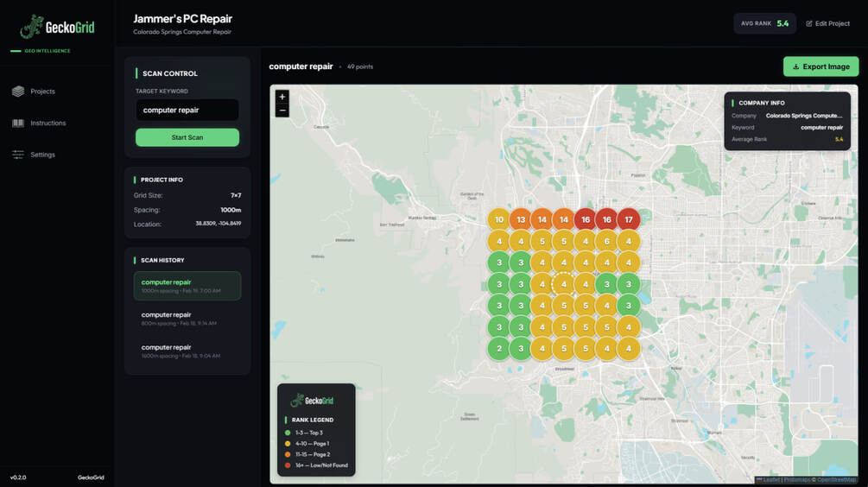Open the Instructions book icon
868x487 pixels.
18,123
